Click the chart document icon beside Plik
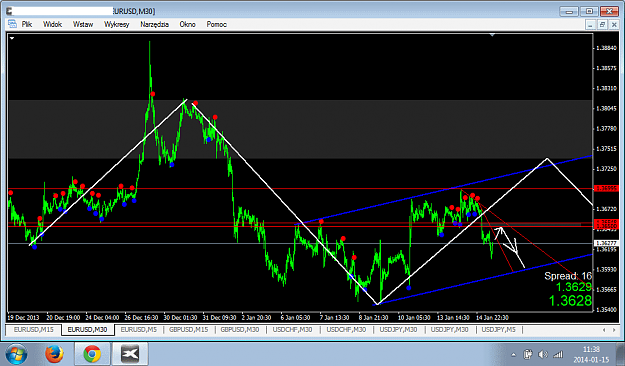 (12, 24)
